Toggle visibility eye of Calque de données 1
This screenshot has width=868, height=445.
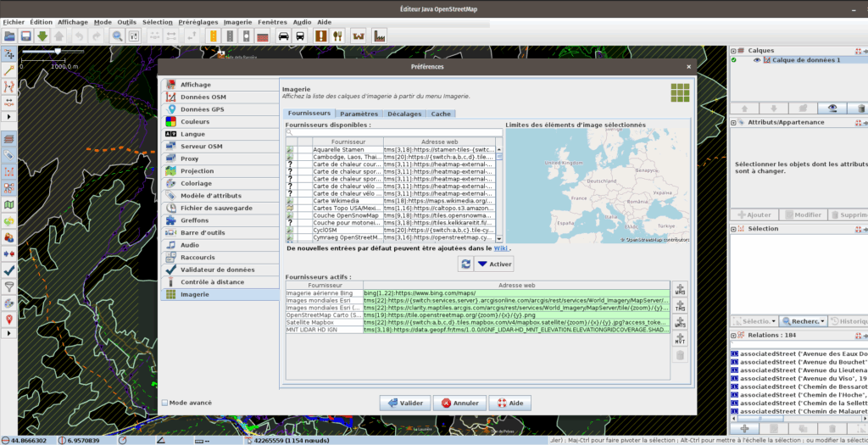(x=757, y=60)
